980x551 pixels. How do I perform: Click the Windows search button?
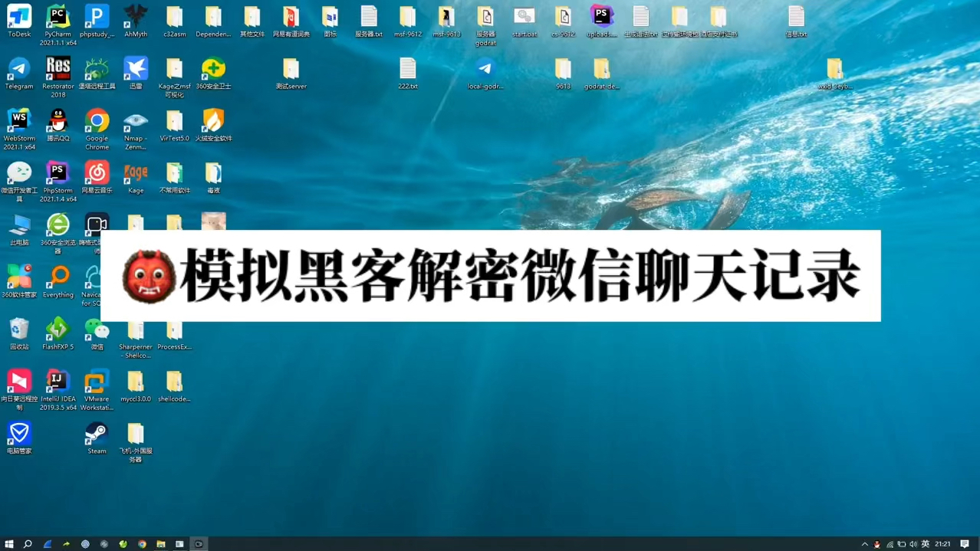coord(28,543)
